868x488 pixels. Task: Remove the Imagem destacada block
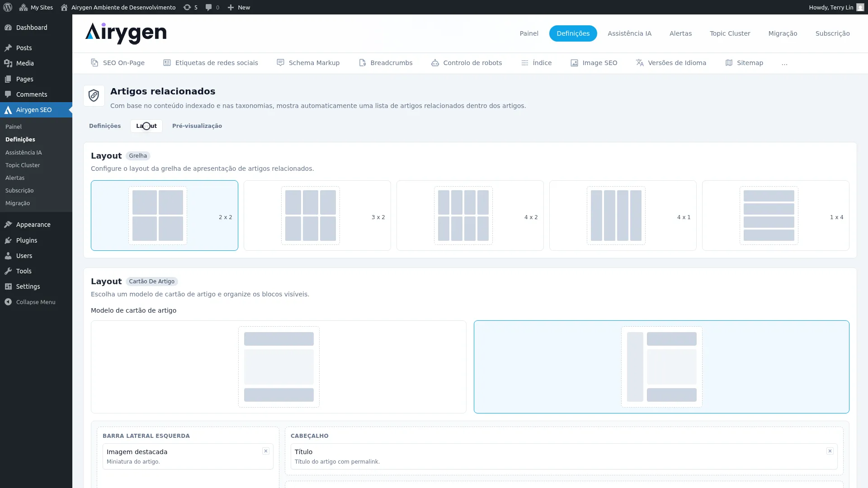click(266, 451)
